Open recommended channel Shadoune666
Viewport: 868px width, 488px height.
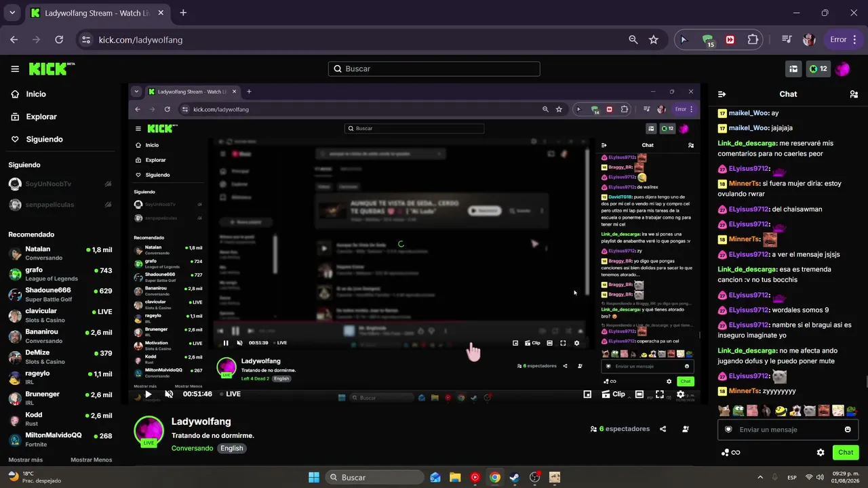tap(60, 295)
